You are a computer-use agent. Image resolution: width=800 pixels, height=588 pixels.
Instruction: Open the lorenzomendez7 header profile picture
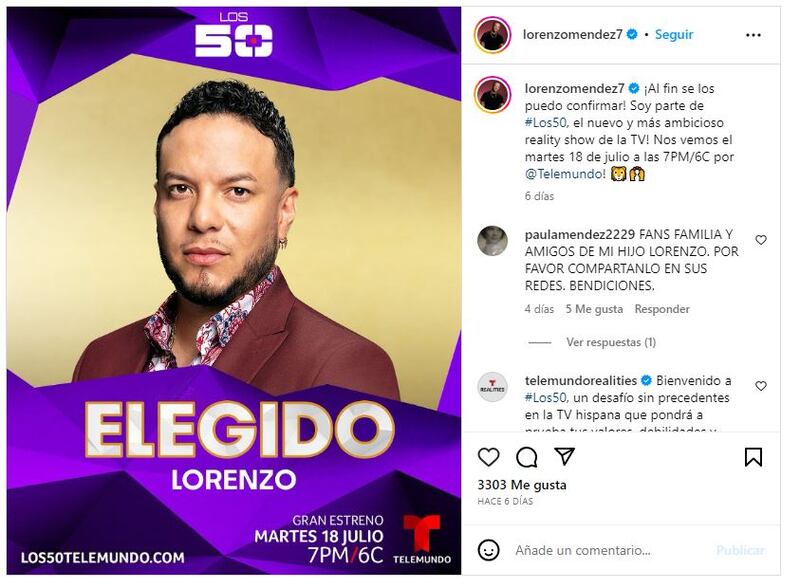coord(492,35)
